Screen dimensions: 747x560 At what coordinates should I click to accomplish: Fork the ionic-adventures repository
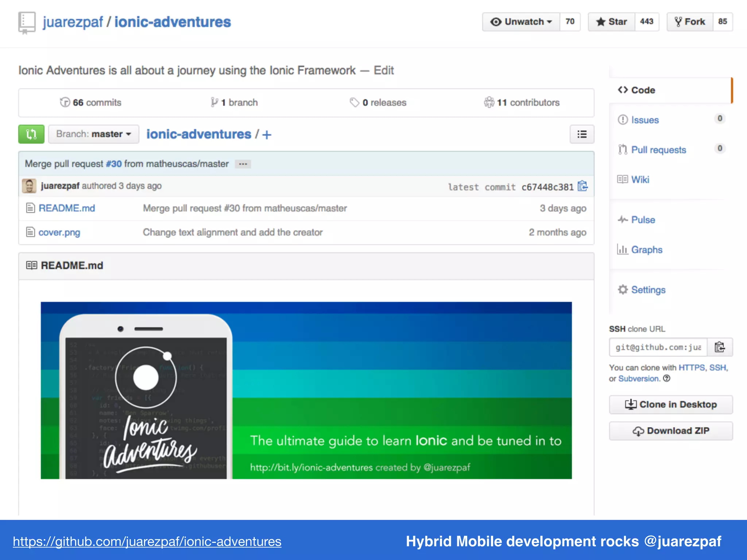tap(690, 22)
